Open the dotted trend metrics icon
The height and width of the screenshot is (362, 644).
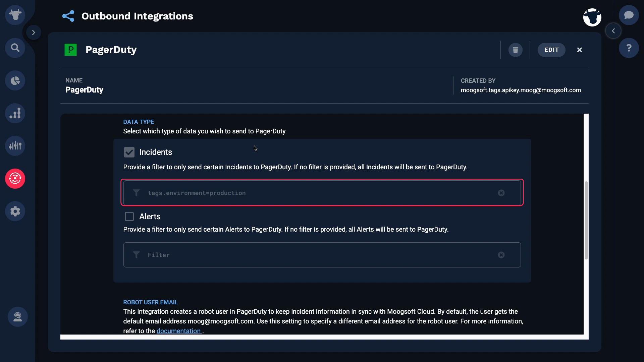(x=15, y=113)
